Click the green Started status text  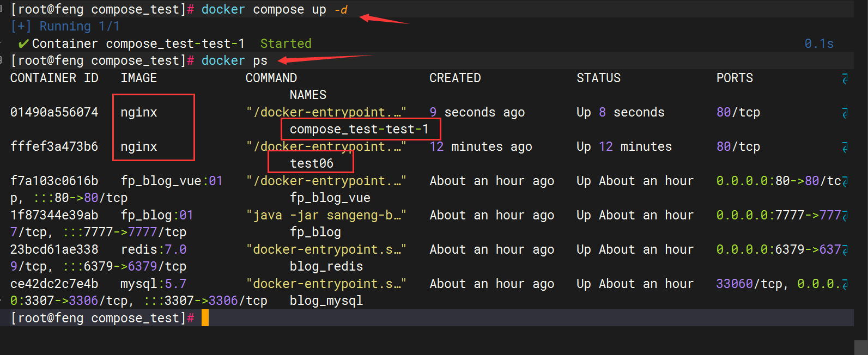[x=286, y=44]
